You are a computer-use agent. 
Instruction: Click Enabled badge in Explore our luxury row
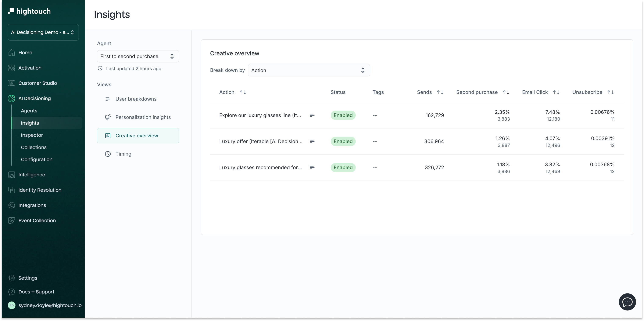[343, 115]
